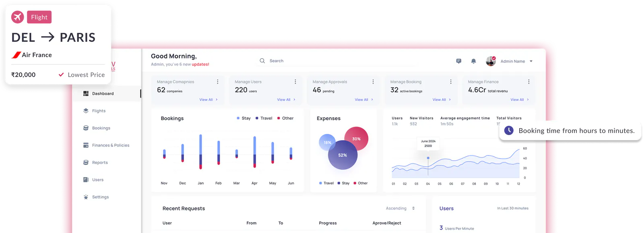The image size is (644, 233).
Task: Click the Apr bar in Bookings chart
Action: click(x=254, y=152)
